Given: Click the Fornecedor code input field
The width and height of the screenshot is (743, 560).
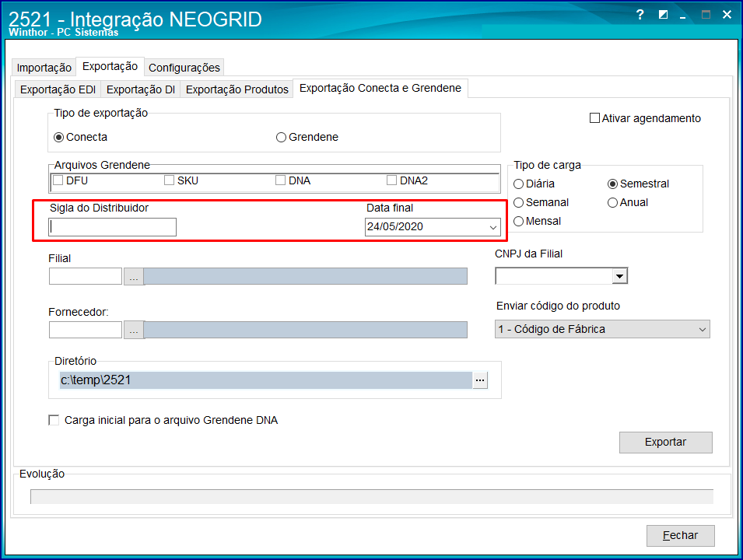Looking at the screenshot, I should pos(86,330).
